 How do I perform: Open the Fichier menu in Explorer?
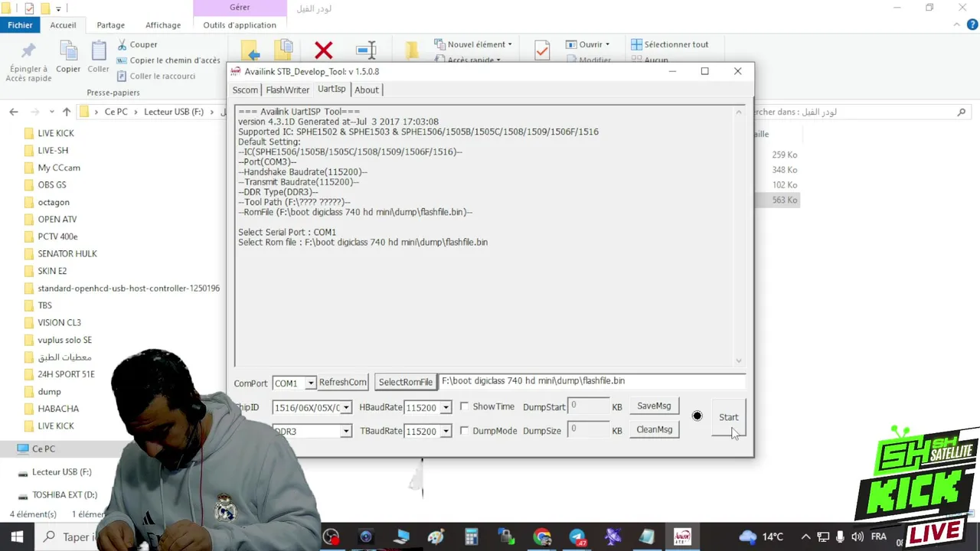(x=21, y=25)
